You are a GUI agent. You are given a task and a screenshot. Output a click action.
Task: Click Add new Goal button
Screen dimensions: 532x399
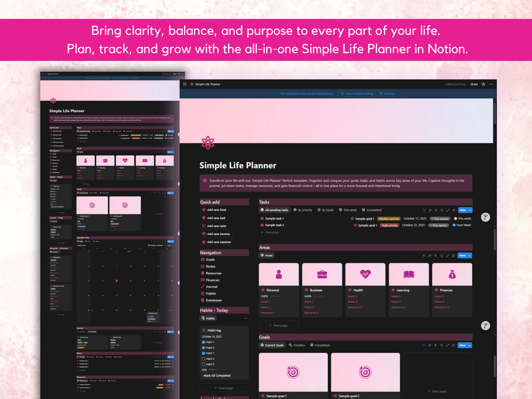[214, 210]
